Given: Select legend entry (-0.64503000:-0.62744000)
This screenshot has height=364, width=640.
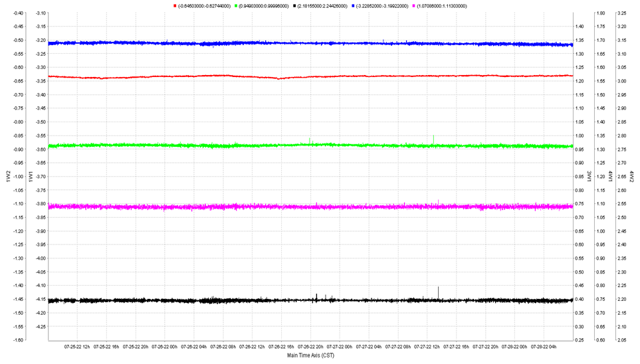Looking at the screenshot, I should click(203, 6).
